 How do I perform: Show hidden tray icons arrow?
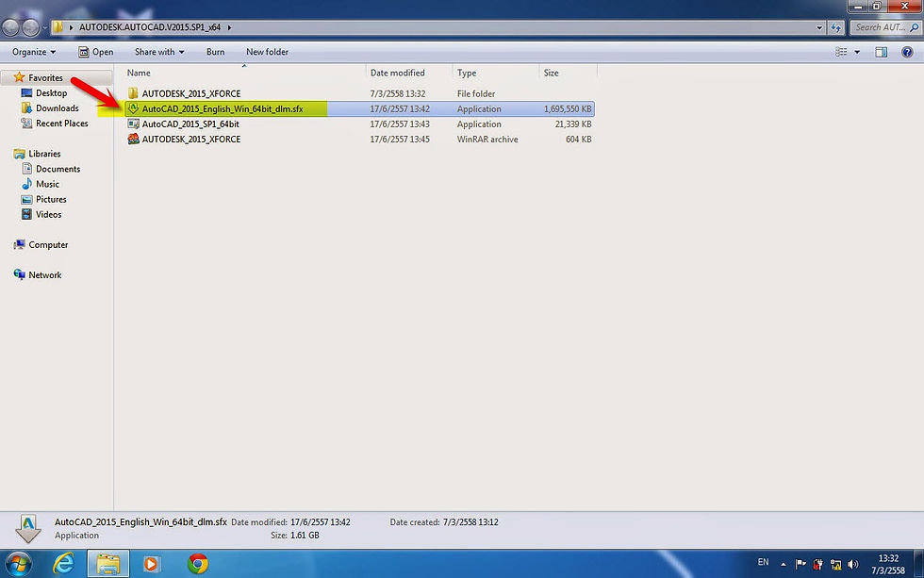point(784,565)
